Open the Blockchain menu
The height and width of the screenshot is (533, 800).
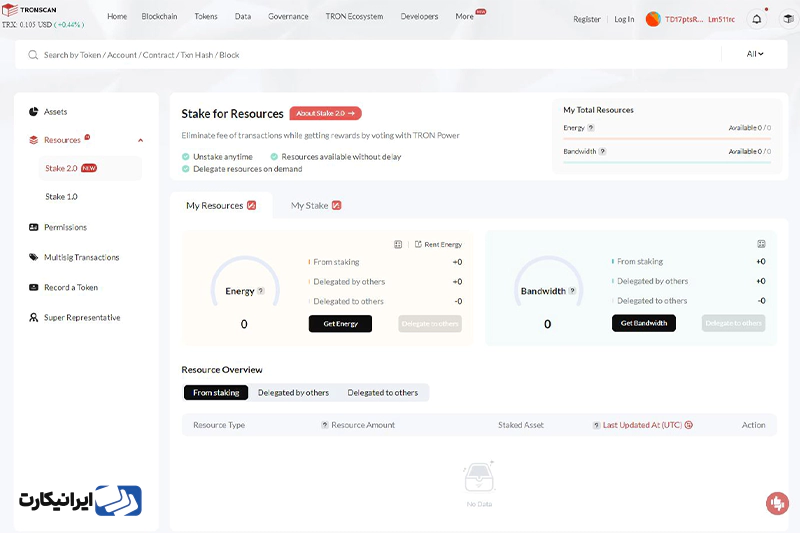[x=159, y=16]
